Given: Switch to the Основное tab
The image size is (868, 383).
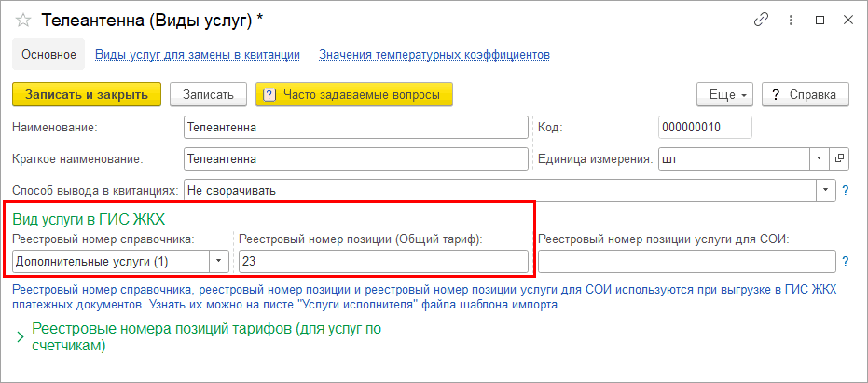Looking at the screenshot, I should click(48, 55).
